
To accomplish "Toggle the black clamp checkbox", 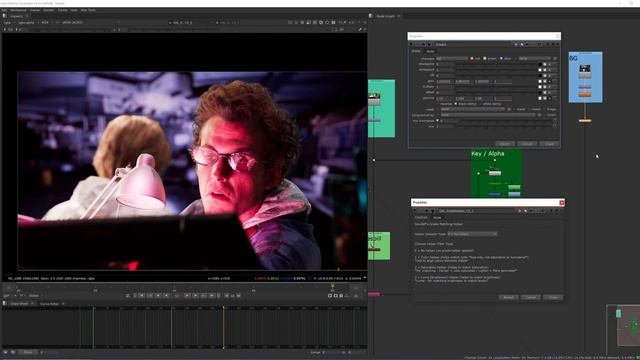I will click(x=456, y=104).
